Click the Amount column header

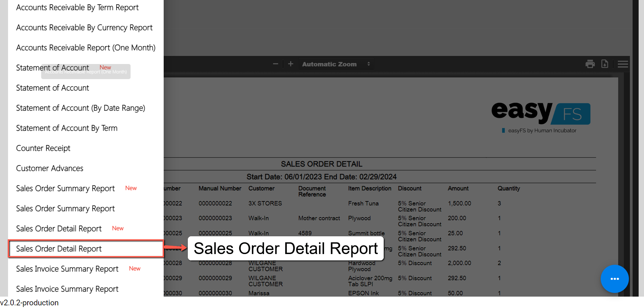(x=458, y=188)
